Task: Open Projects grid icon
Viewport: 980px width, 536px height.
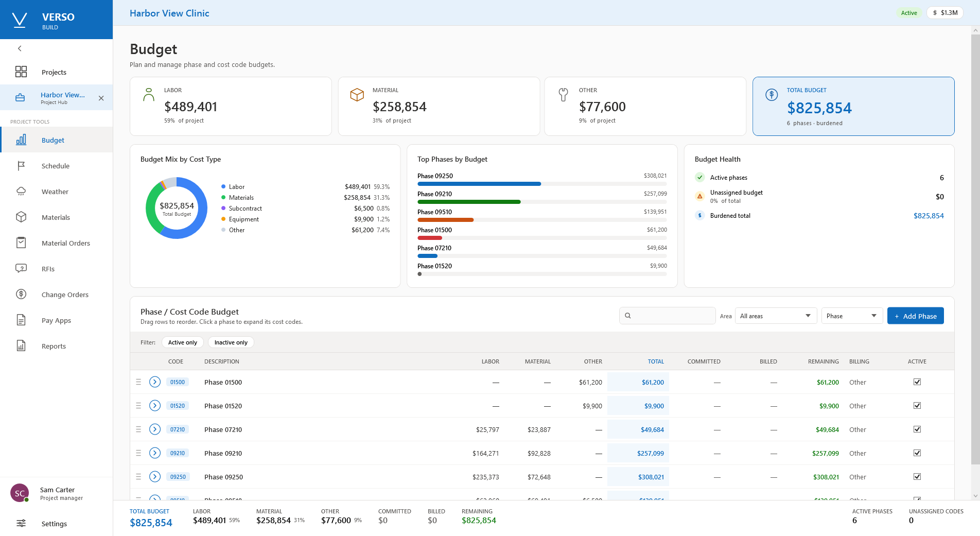Action: 21,72
